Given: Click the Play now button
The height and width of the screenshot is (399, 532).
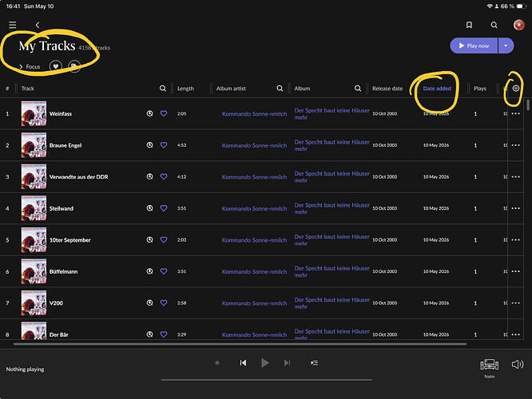Looking at the screenshot, I should tap(474, 45).
